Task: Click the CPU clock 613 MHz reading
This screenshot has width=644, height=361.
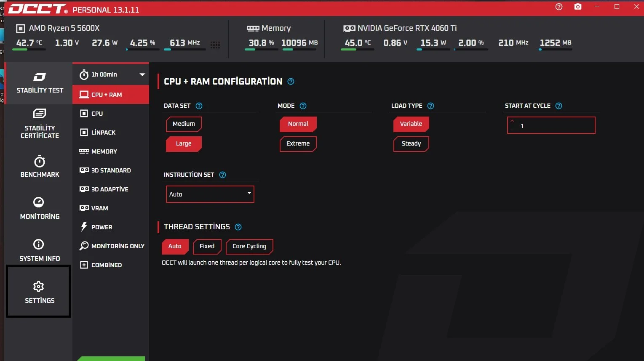Action: pyautogui.click(x=185, y=43)
